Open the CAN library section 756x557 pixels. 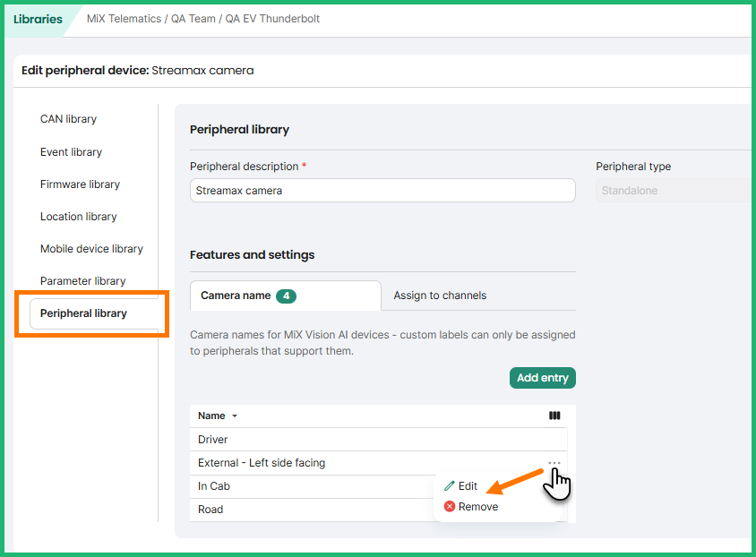tap(68, 119)
